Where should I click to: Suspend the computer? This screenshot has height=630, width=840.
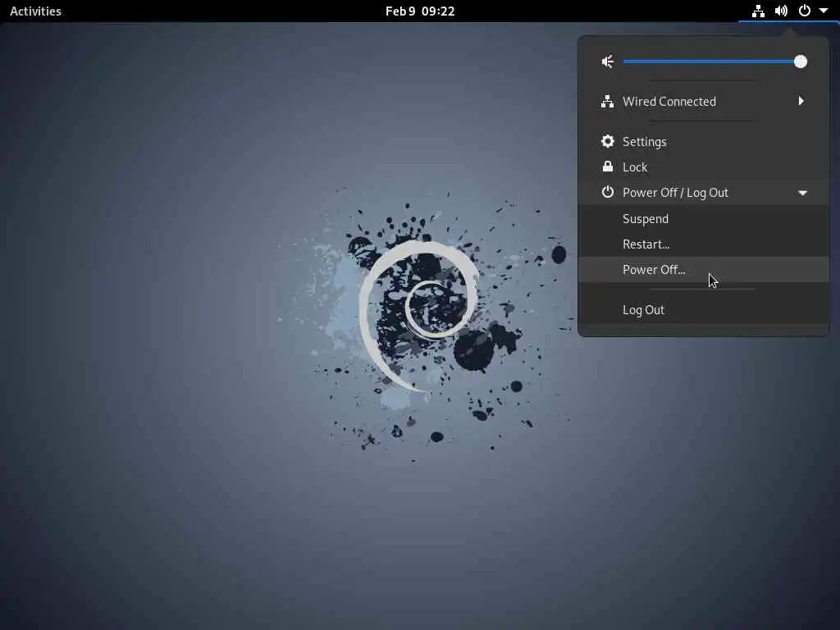(x=703, y=218)
